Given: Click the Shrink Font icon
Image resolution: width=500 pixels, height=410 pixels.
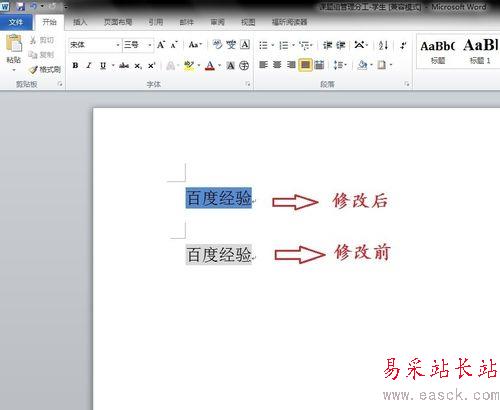Looking at the screenshot, I should click(x=174, y=45).
